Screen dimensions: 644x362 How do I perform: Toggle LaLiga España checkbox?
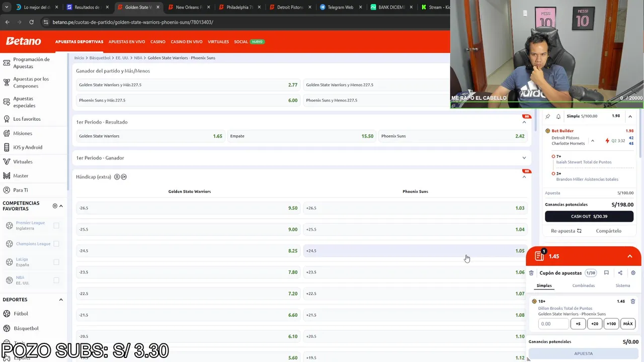pos(56,262)
